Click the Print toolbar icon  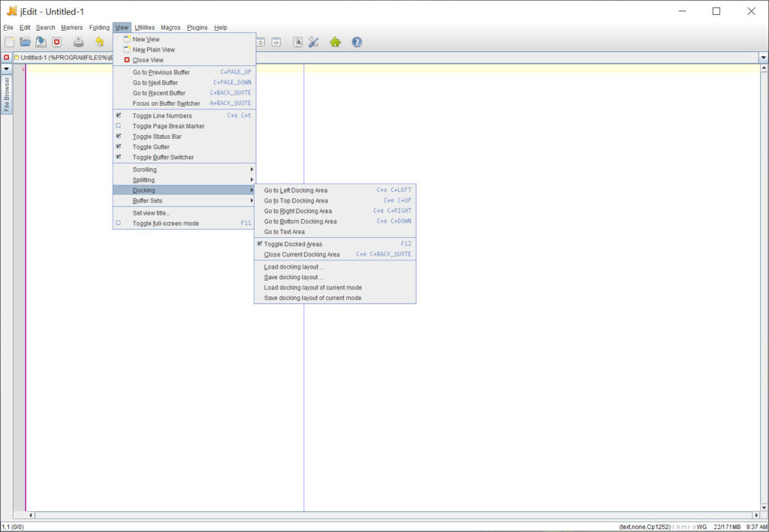click(78, 42)
